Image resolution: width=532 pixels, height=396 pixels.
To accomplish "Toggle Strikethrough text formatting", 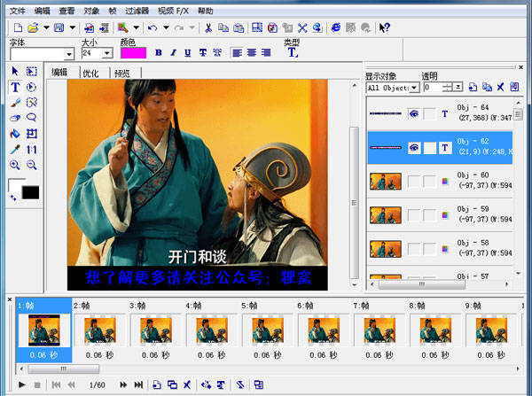I will (x=202, y=52).
